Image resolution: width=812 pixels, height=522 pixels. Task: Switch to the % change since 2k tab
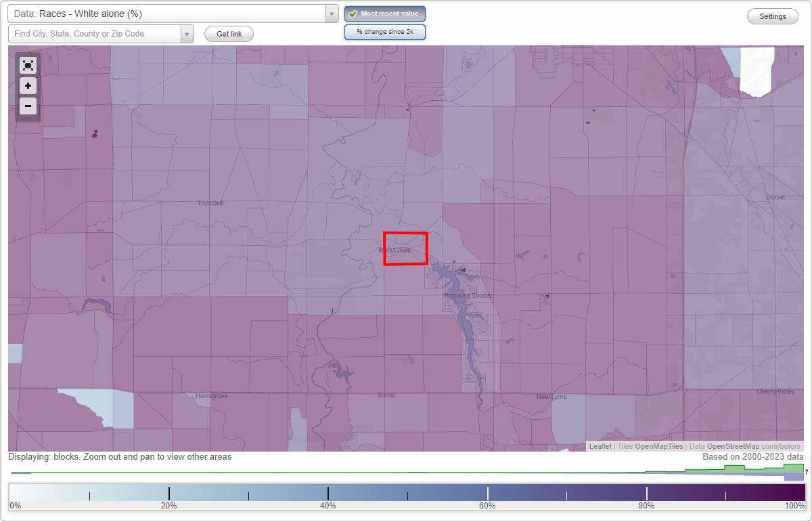coord(384,31)
